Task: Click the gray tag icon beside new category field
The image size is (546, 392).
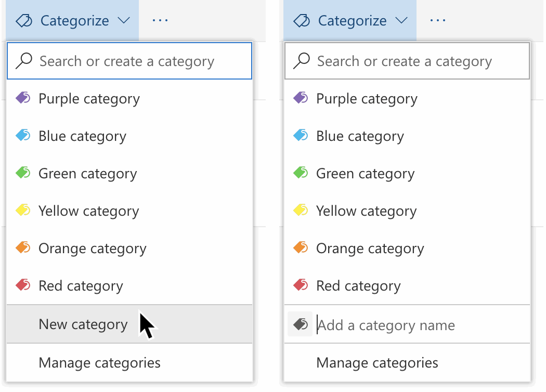Action: click(300, 324)
